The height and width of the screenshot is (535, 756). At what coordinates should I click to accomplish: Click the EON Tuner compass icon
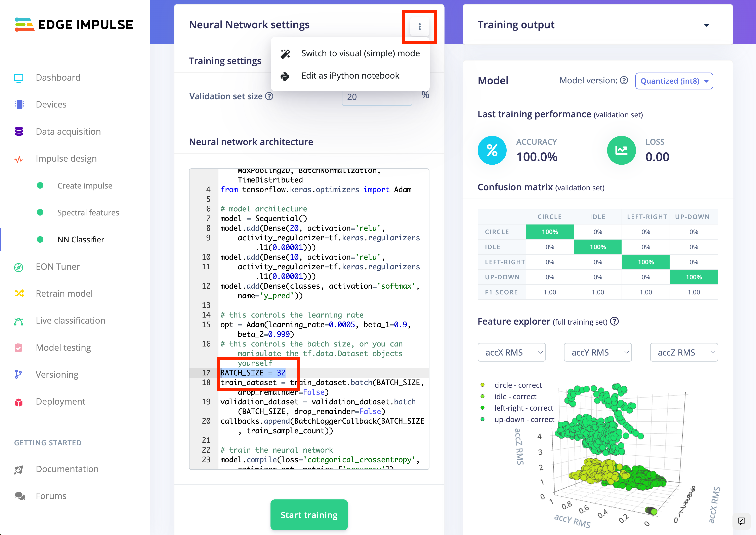point(19,267)
